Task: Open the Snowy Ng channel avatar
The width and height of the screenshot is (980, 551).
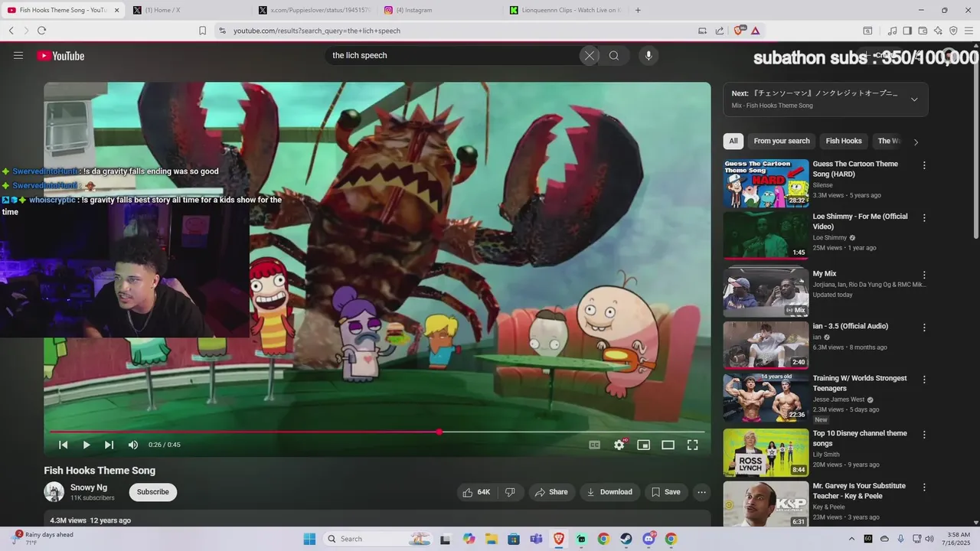Action: [x=54, y=492]
